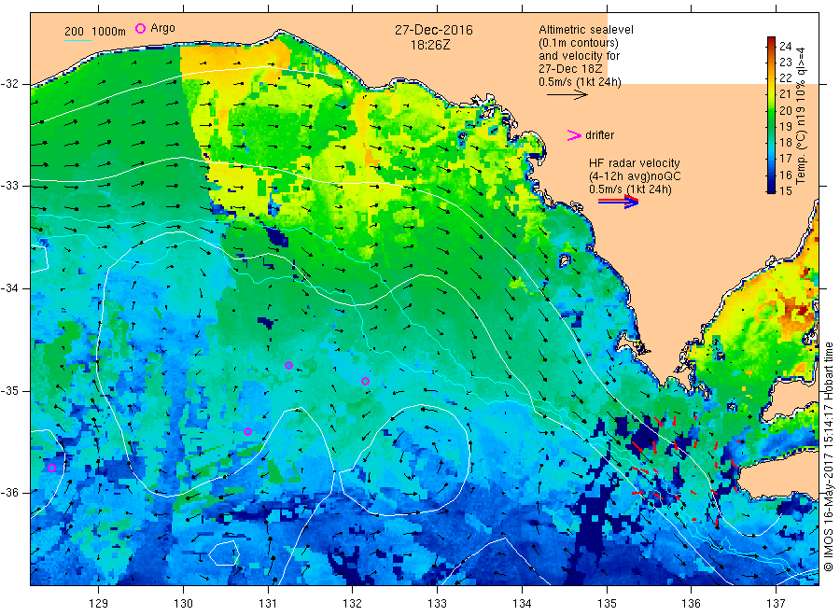Screen dimensions: 840x616
Task: Click the colorbar tick label "21"
Action: [785, 94]
